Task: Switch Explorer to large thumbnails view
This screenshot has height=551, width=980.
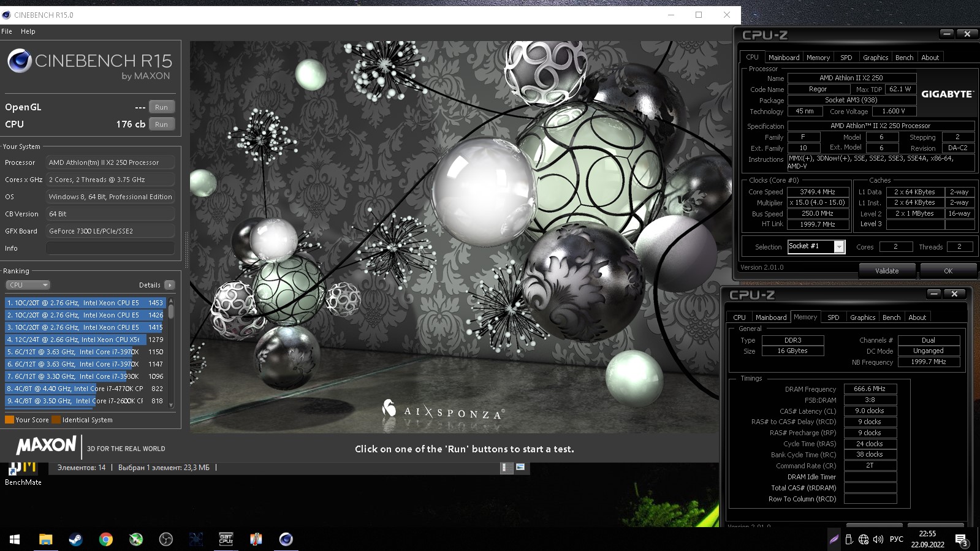Action: (x=520, y=468)
